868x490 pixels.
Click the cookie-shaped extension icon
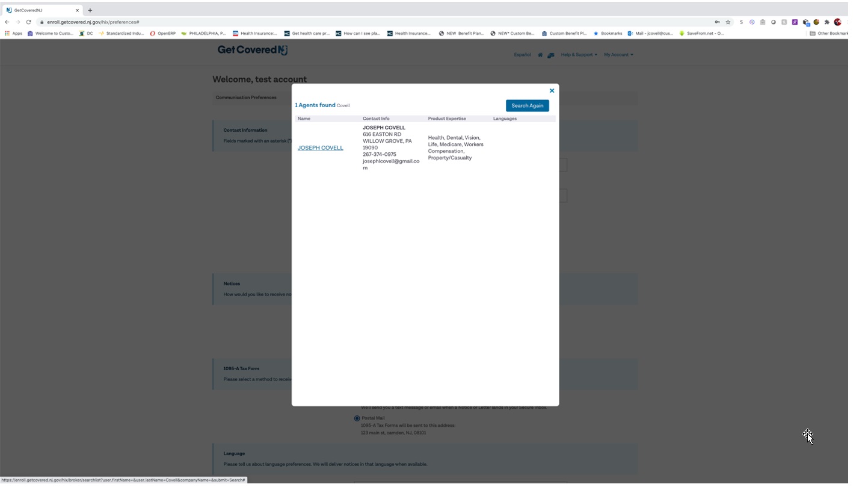click(816, 22)
